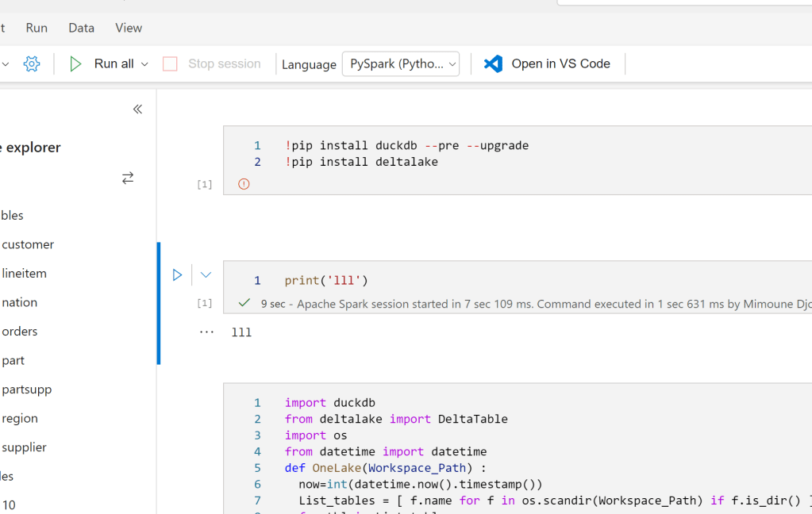Open the Data menu
Image resolution: width=812 pixels, height=514 pixels.
pos(81,28)
